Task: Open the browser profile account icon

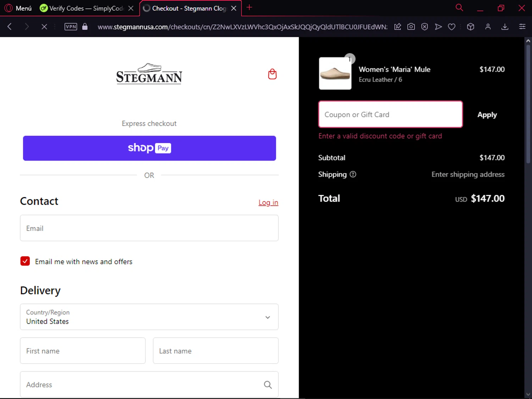Action: (x=488, y=27)
